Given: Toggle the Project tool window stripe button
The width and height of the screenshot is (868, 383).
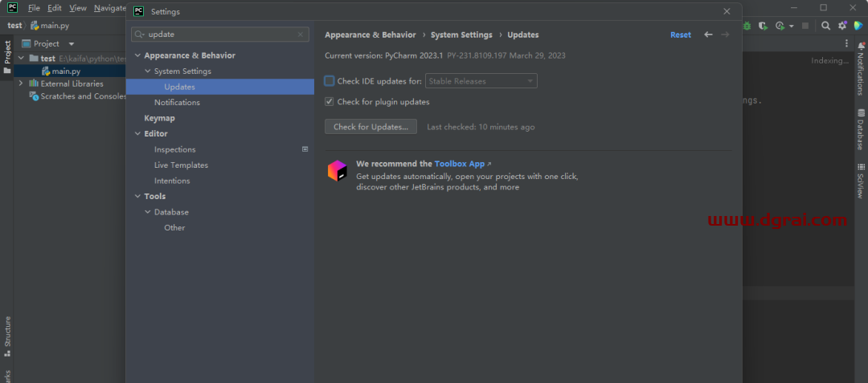Looking at the screenshot, I should (x=7, y=58).
